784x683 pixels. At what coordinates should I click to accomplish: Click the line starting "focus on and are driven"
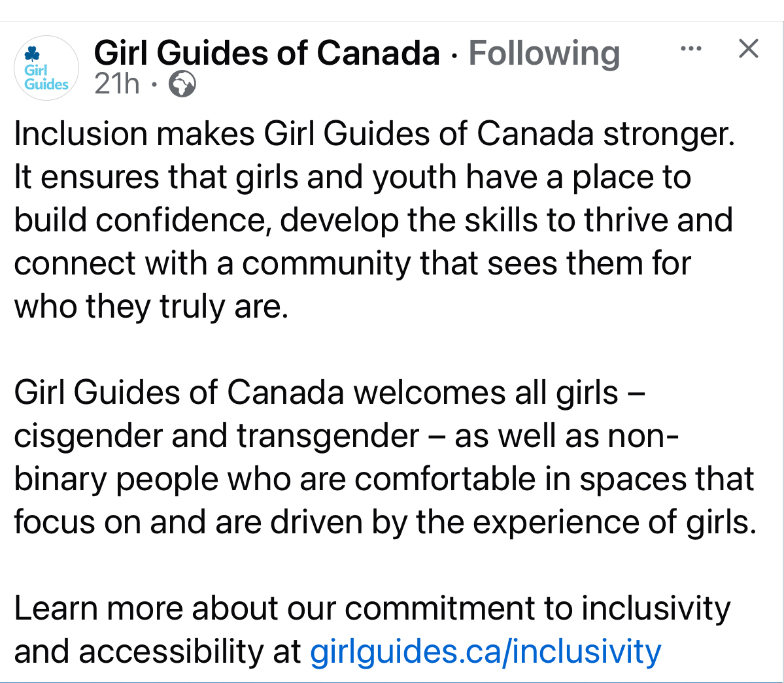coord(384,522)
